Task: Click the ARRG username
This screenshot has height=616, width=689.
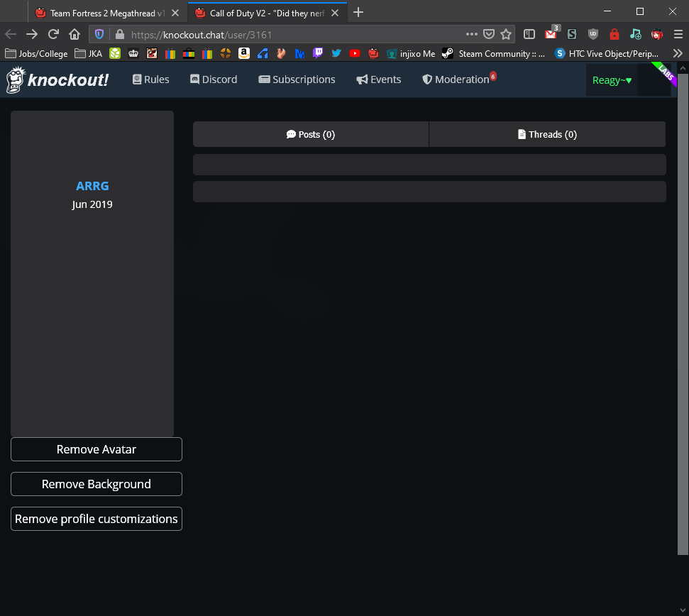Action: pyautogui.click(x=92, y=186)
